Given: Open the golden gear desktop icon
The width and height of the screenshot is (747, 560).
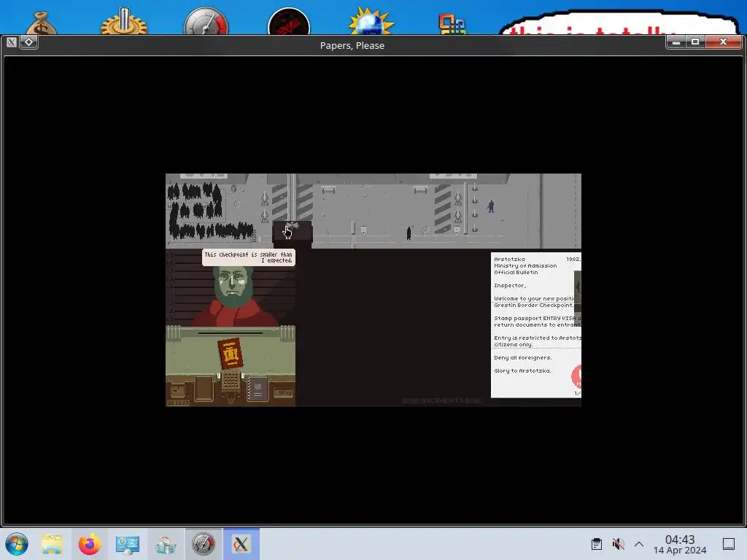Looking at the screenshot, I should (124, 21).
